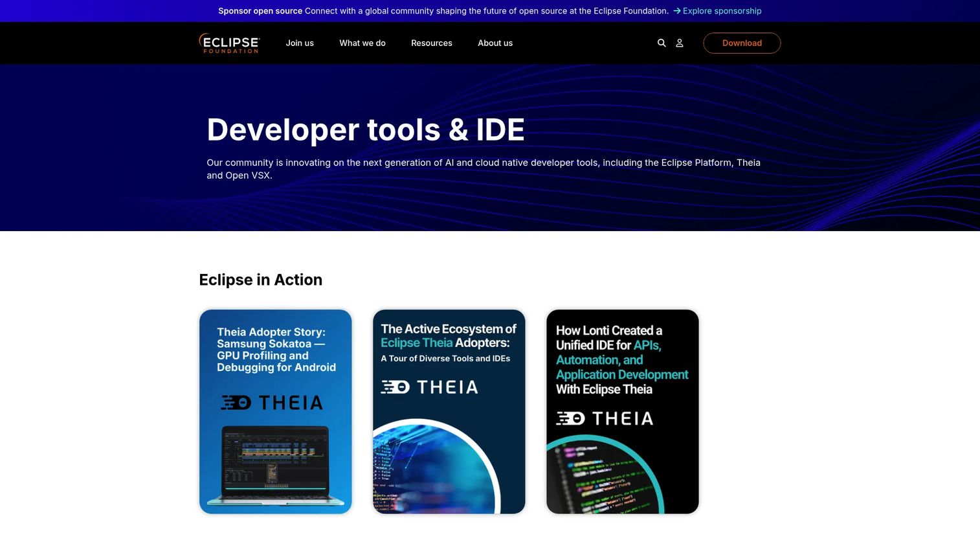This screenshot has height=551, width=980.
Task: Open the What we do menu
Action: click(362, 43)
